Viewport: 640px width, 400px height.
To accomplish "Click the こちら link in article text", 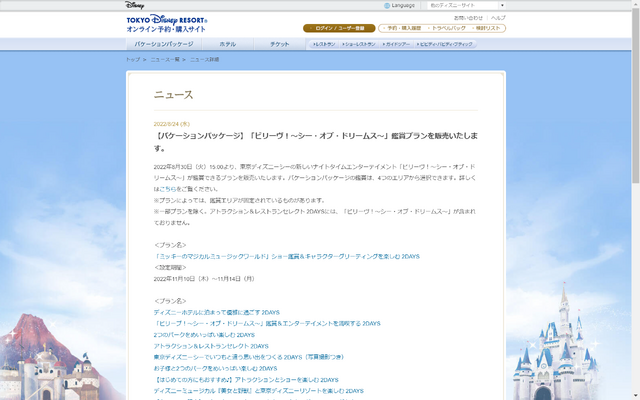I will [168, 189].
